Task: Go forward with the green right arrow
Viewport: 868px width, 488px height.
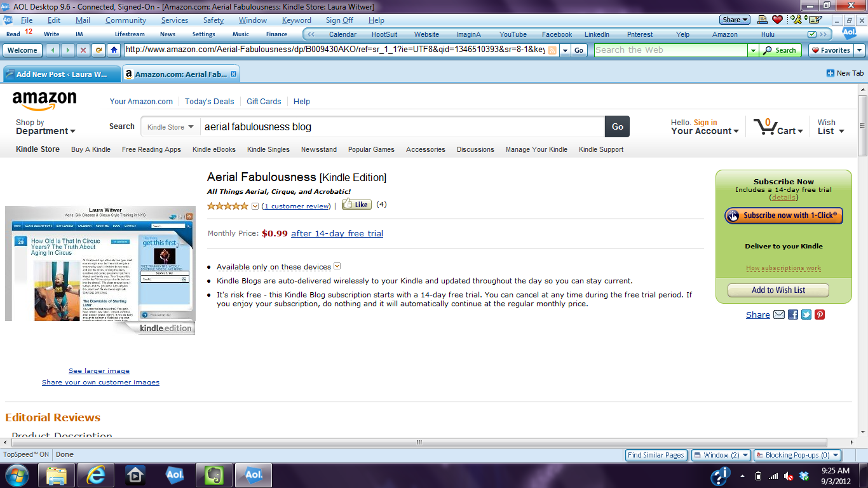Action: (x=68, y=50)
